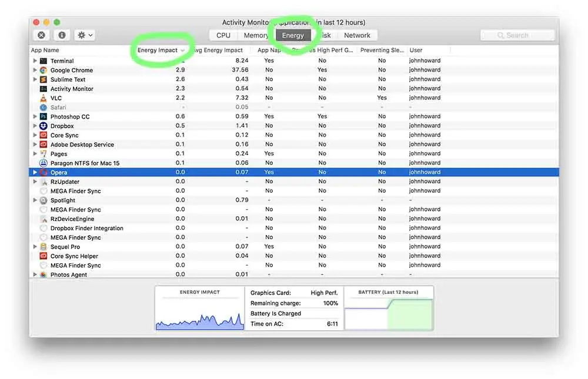
Task: Expand the Photos Agent disclosure triangle
Action: coord(35,275)
